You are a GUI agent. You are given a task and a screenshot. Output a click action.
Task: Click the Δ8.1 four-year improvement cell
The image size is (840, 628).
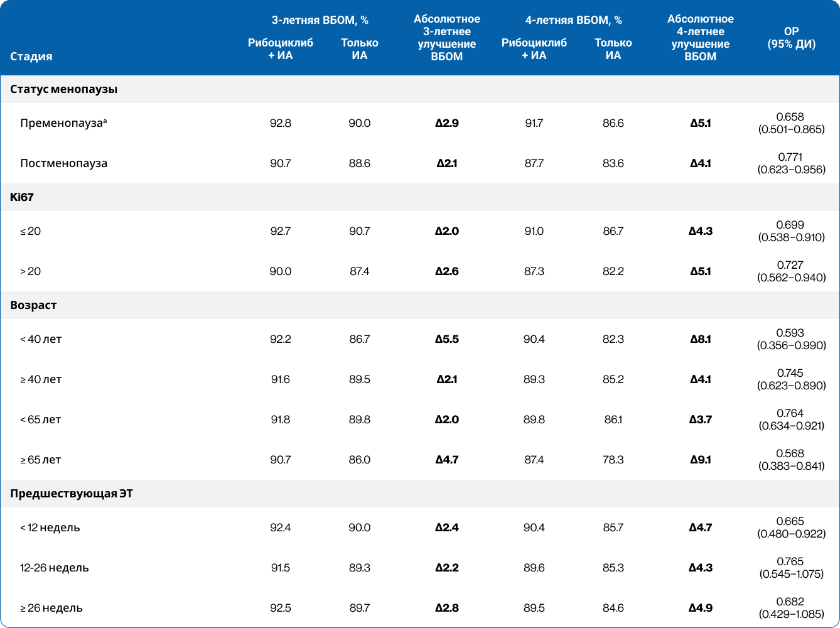(700, 339)
